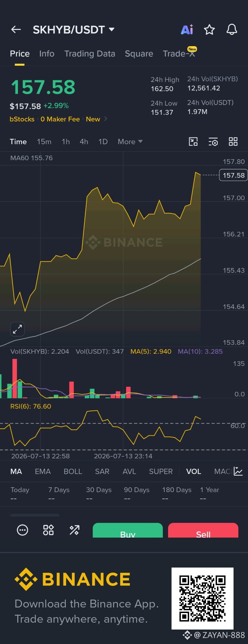Image resolution: width=248 pixels, height=644 pixels.
Task: Open the AI assistant icon
Action: coord(187,30)
